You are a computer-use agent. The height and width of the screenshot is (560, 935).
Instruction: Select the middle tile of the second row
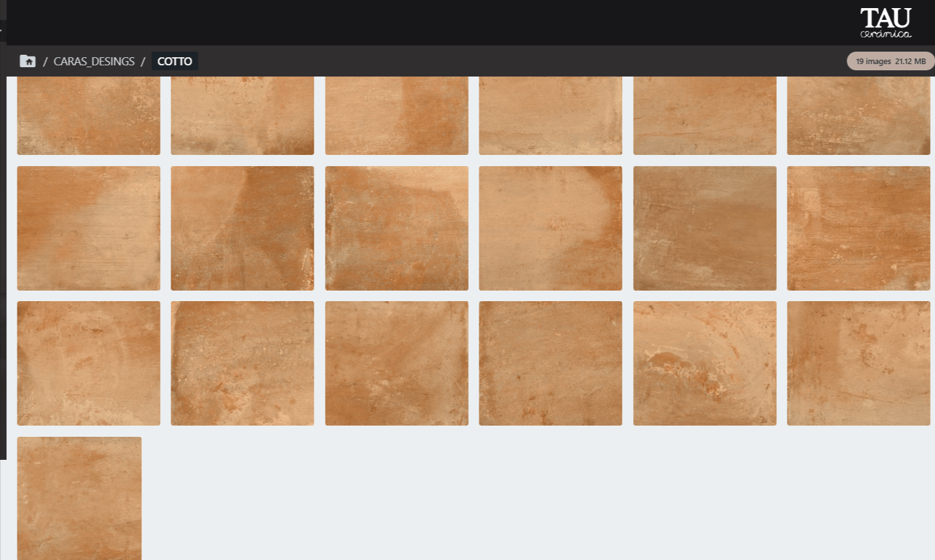pos(550,228)
